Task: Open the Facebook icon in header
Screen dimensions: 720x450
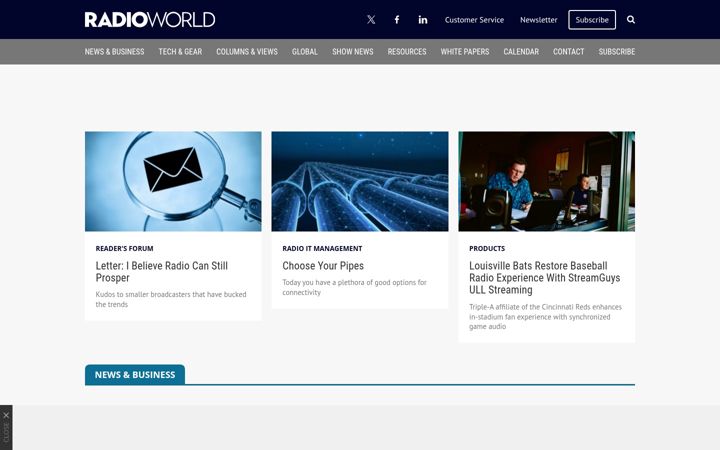Action: 397,20
